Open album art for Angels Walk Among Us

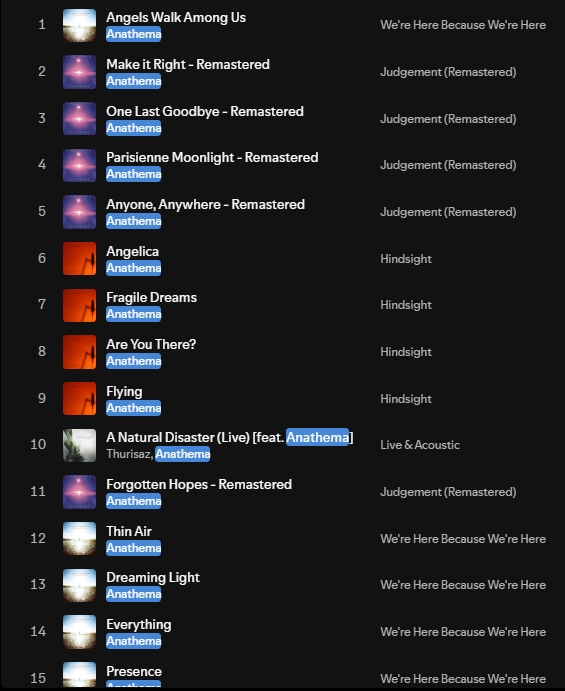click(79, 25)
